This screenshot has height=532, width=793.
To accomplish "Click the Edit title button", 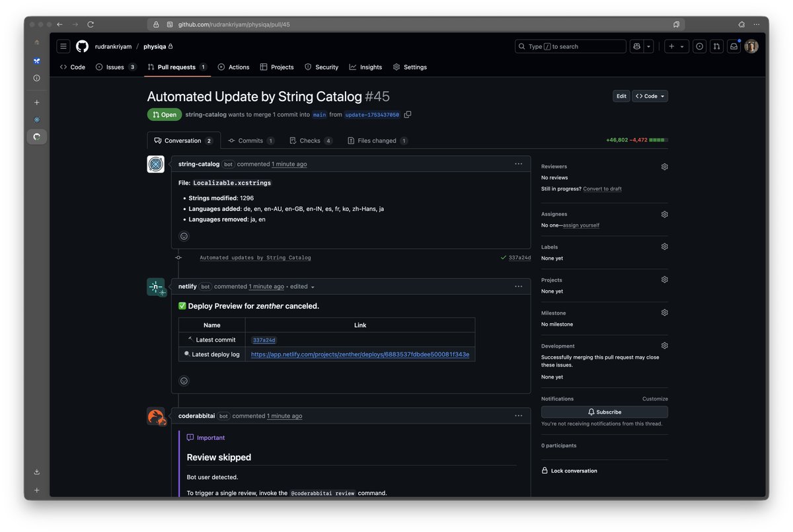I will tap(621, 96).
